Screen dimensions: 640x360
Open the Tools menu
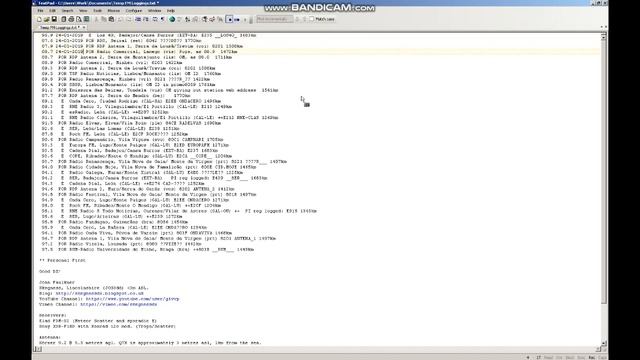coord(98,11)
